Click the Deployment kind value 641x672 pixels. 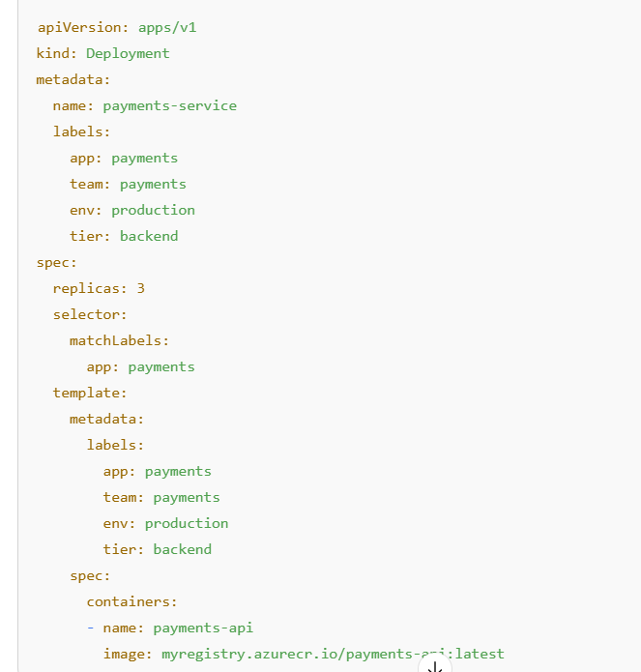point(128,53)
